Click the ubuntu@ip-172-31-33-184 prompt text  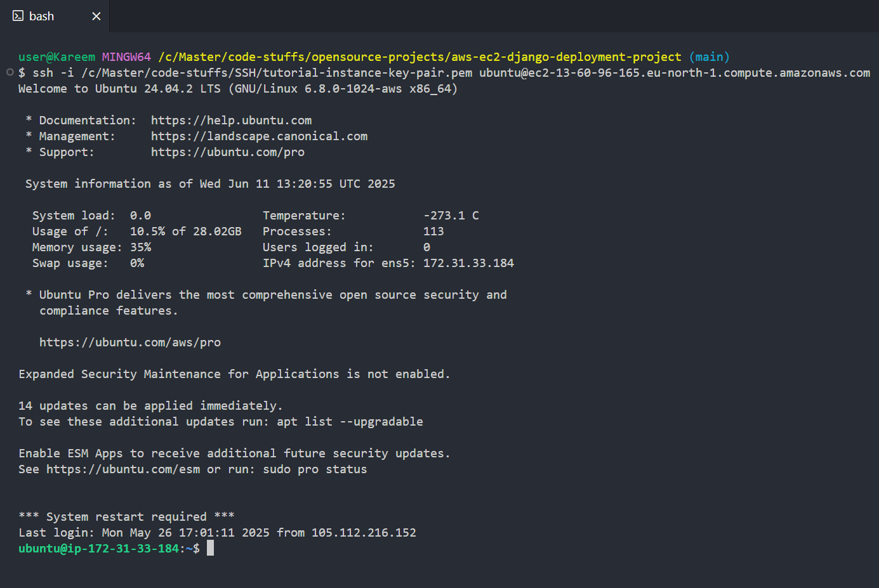pyautogui.click(x=98, y=549)
